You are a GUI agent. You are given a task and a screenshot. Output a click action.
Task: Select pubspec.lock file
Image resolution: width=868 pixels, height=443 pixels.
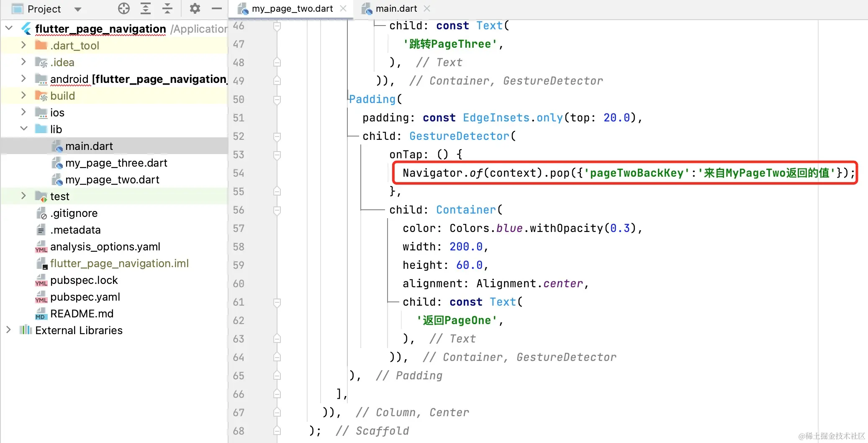[x=84, y=280]
